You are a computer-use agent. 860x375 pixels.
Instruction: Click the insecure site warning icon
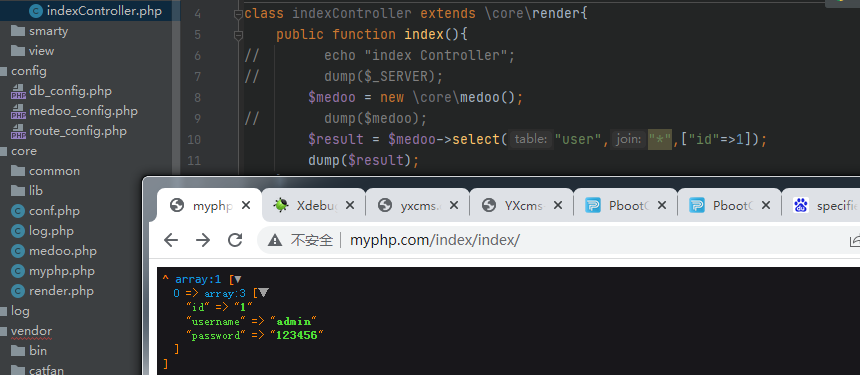(x=275, y=240)
